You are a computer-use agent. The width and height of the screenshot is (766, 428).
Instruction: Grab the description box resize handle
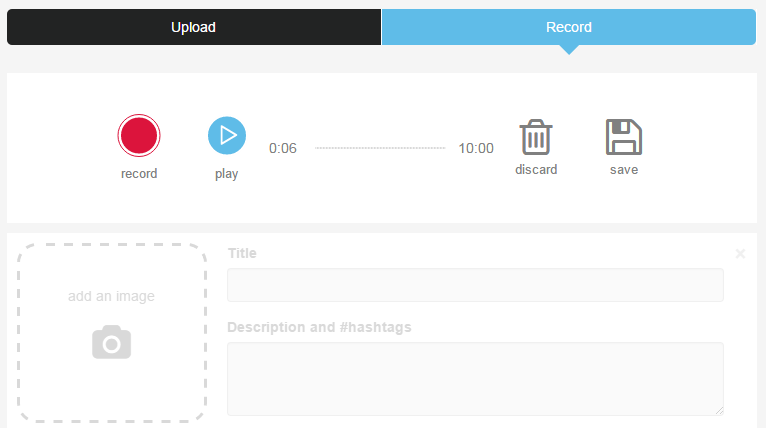click(x=720, y=411)
